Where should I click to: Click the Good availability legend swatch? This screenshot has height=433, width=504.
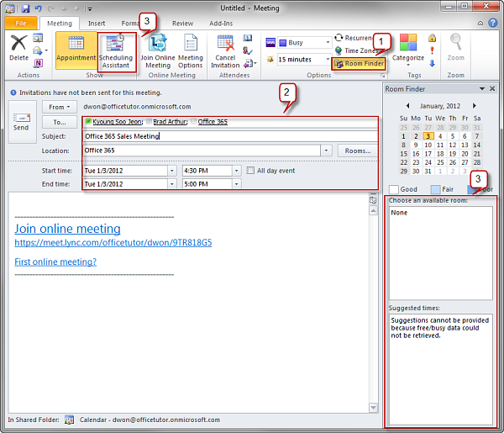pos(394,189)
